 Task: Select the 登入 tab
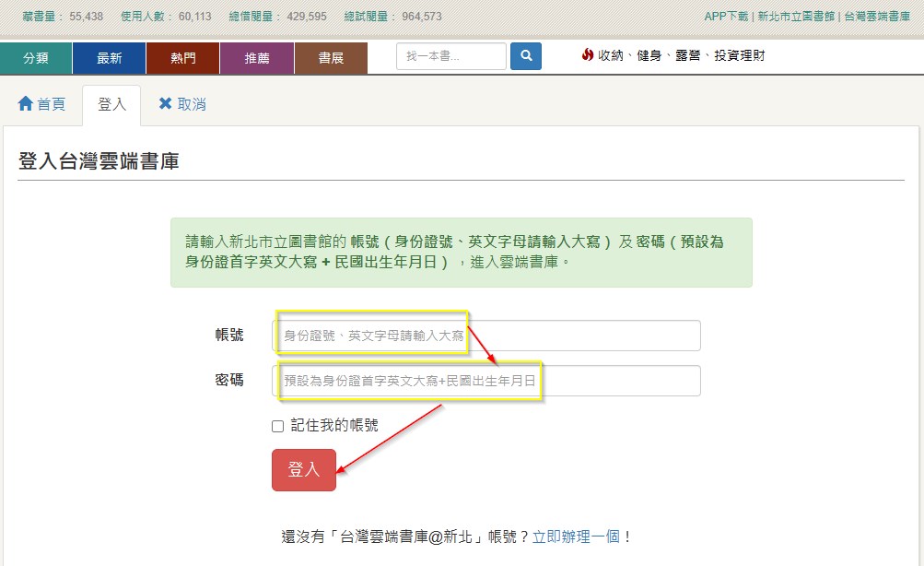(x=111, y=104)
